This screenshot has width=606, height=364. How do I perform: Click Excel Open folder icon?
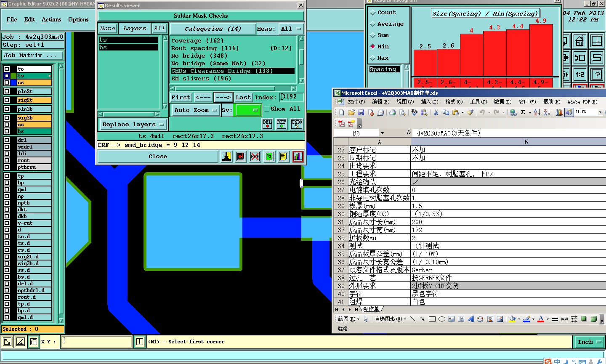tap(351, 112)
